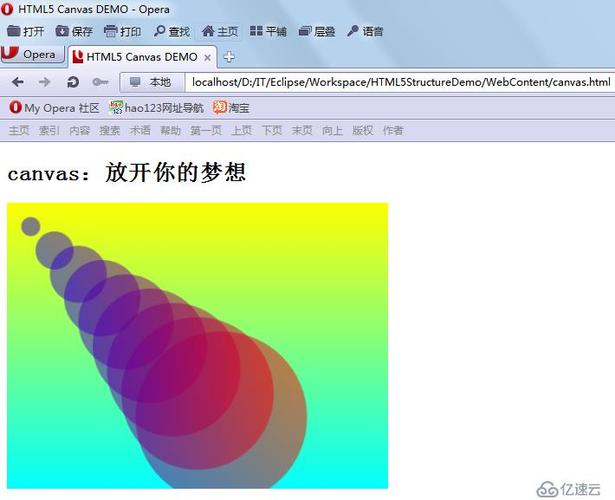Click the smallest gray circle on canvas
Image resolution: width=615 pixels, height=500 pixels.
pyautogui.click(x=31, y=226)
